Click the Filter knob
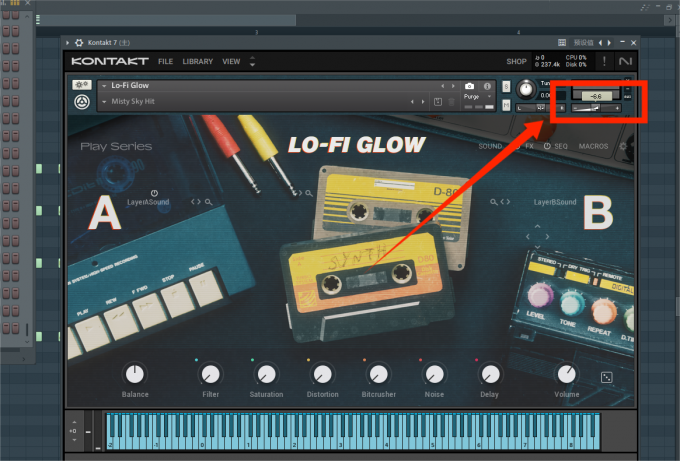The image size is (680, 461). coord(210,374)
